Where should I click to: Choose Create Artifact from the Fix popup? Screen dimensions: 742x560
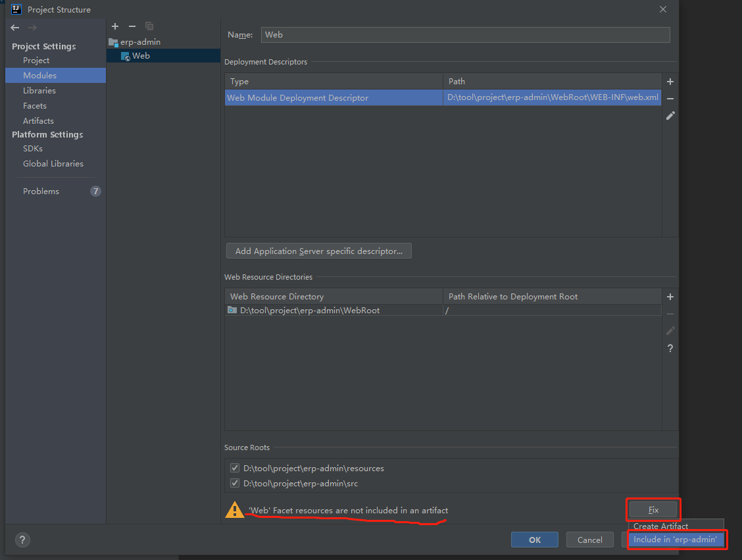[x=676, y=526]
